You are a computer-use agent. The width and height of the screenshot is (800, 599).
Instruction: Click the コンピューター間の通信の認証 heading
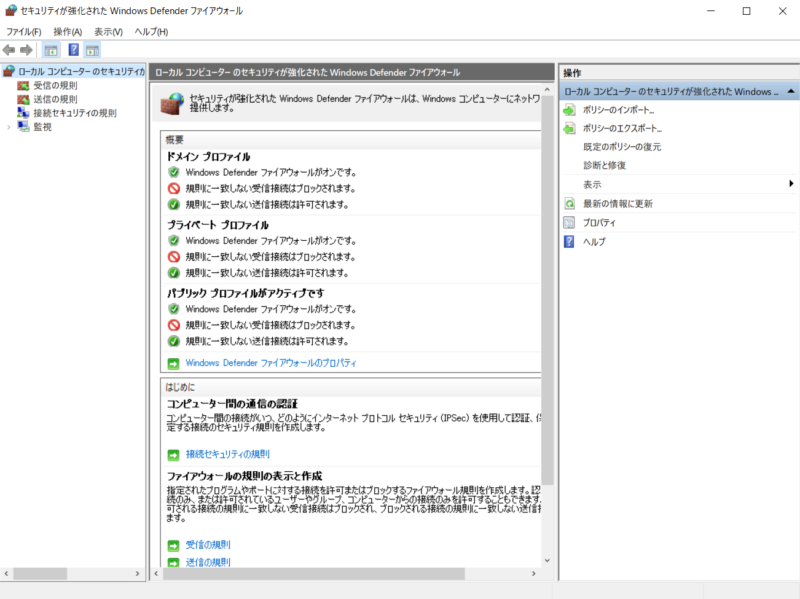tap(232, 404)
